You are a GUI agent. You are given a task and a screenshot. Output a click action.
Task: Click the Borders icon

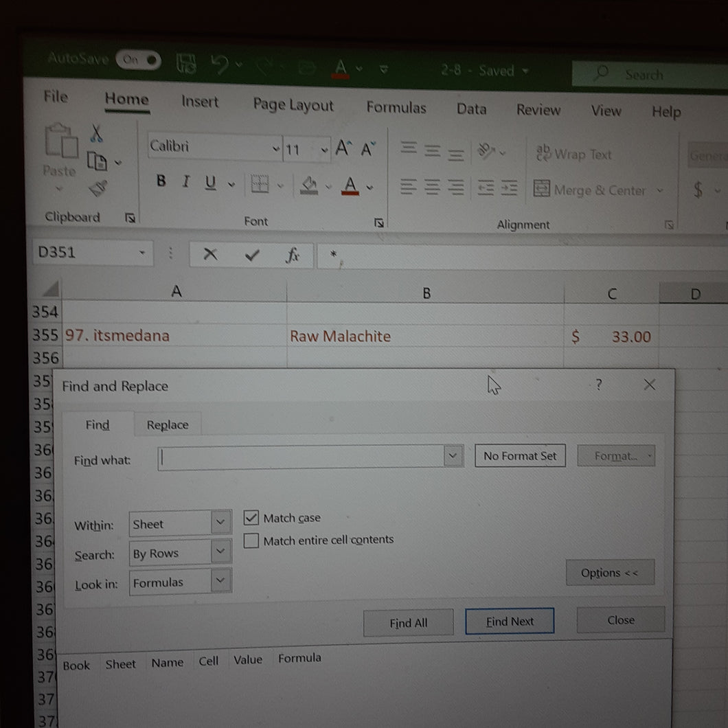[260, 184]
